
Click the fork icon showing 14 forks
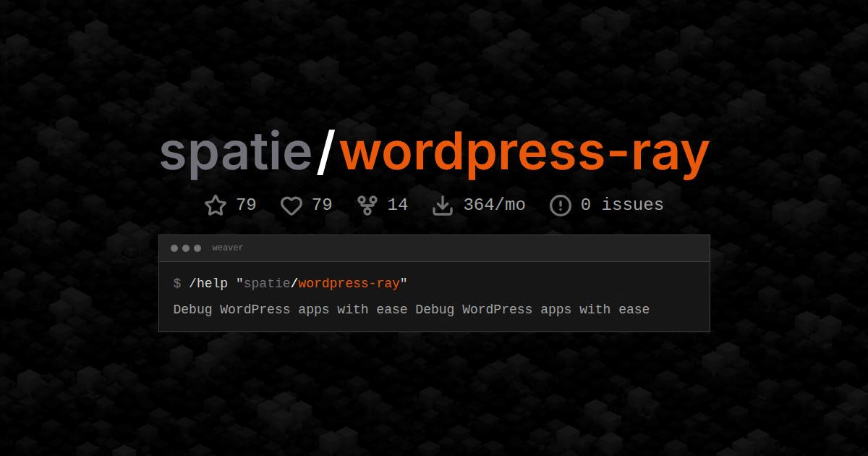click(x=367, y=205)
